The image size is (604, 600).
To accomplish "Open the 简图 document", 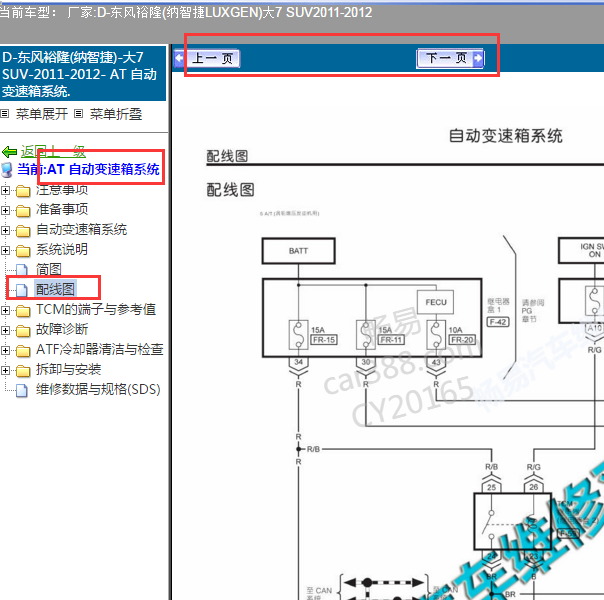I will (x=49, y=269).
